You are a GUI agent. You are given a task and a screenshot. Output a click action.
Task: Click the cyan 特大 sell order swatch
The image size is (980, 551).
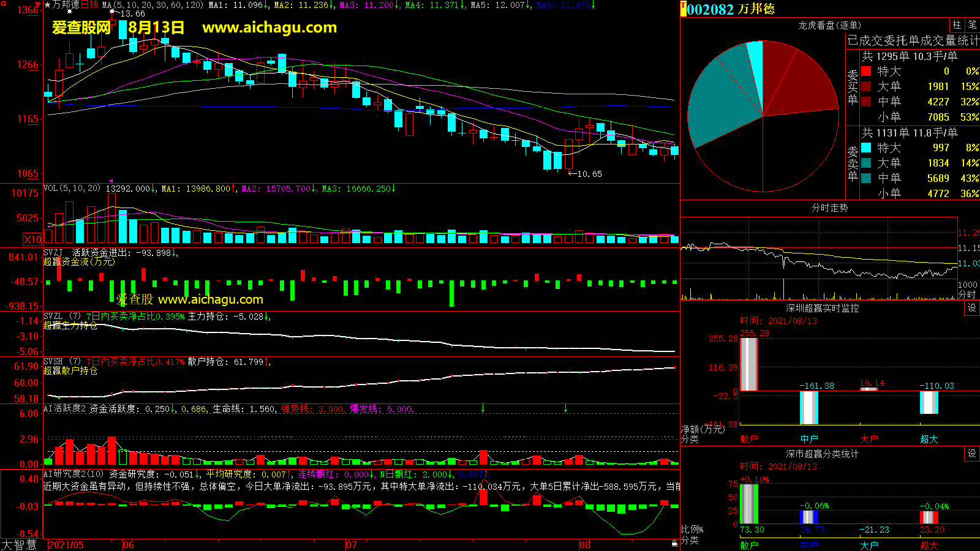pyautogui.click(x=866, y=148)
